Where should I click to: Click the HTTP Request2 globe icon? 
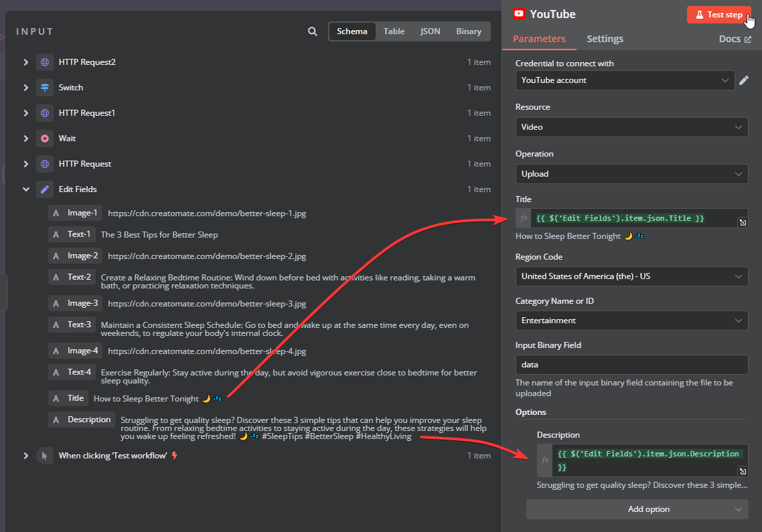(45, 62)
